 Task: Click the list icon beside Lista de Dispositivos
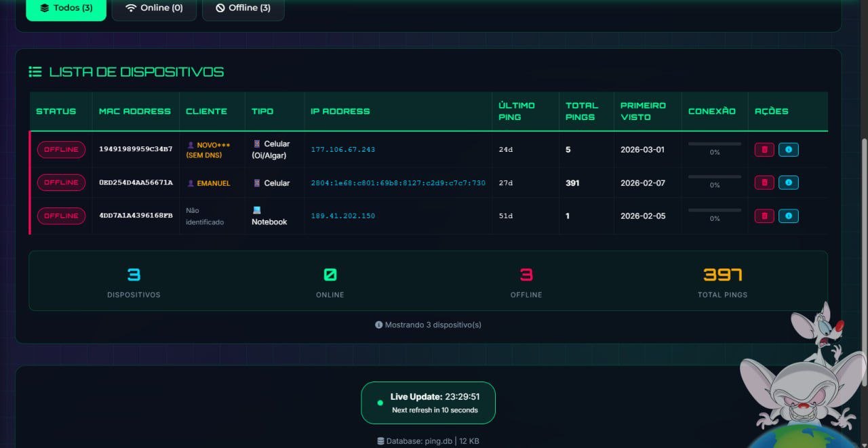(x=35, y=72)
